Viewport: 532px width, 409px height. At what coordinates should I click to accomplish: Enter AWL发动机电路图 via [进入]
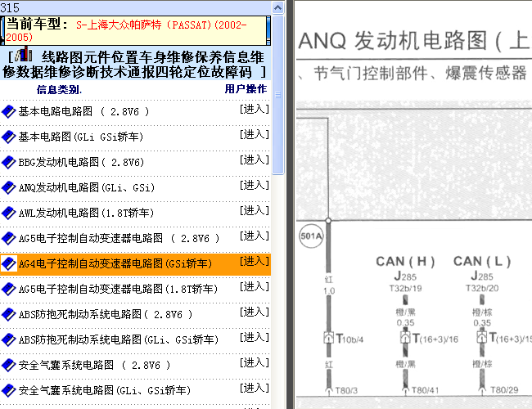pos(254,210)
